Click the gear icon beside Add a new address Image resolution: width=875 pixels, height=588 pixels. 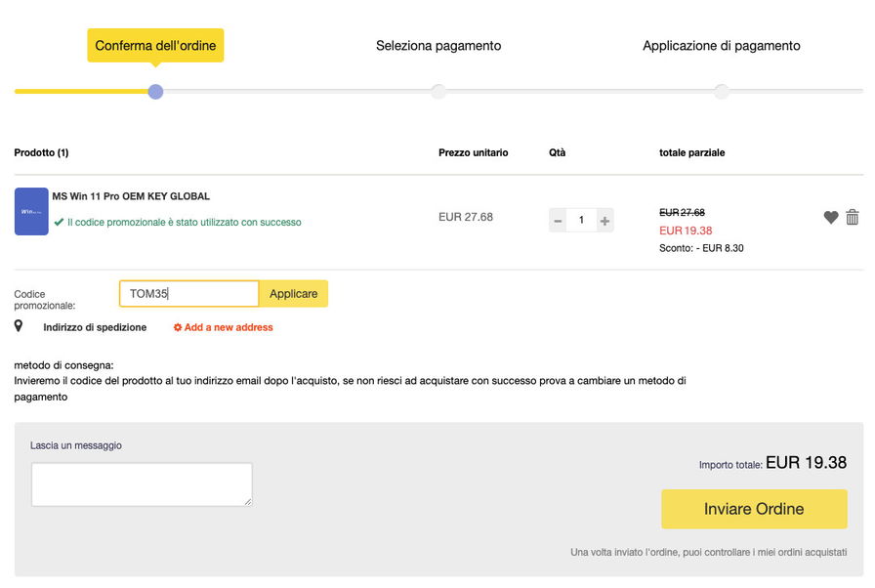(x=178, y=327)
